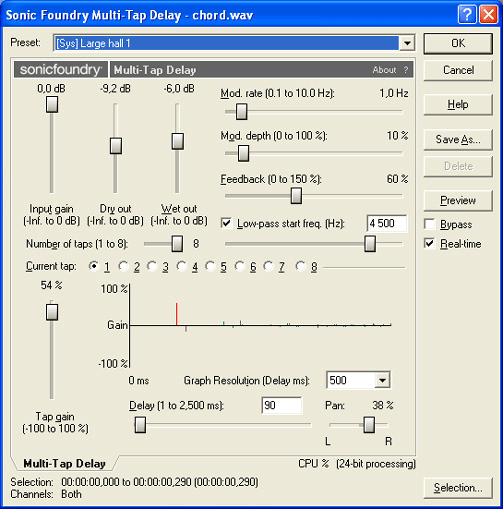This screenshot has height=509, width=503.
Task: Switch to the Multi-Tap Delay tab
Action: pyautogui.click(x=64, y=464)
